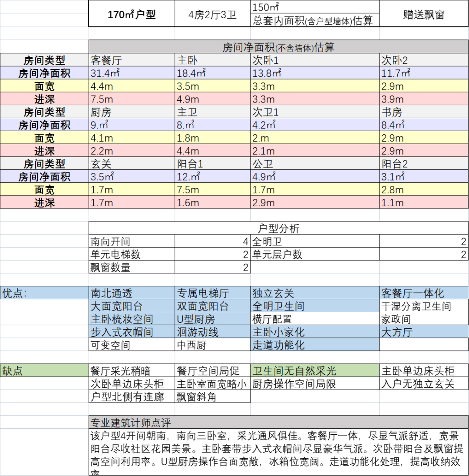Click the '4房2厅3卫' cell
The width and height of the screenshot is (469, 476).
coord(212,14)
